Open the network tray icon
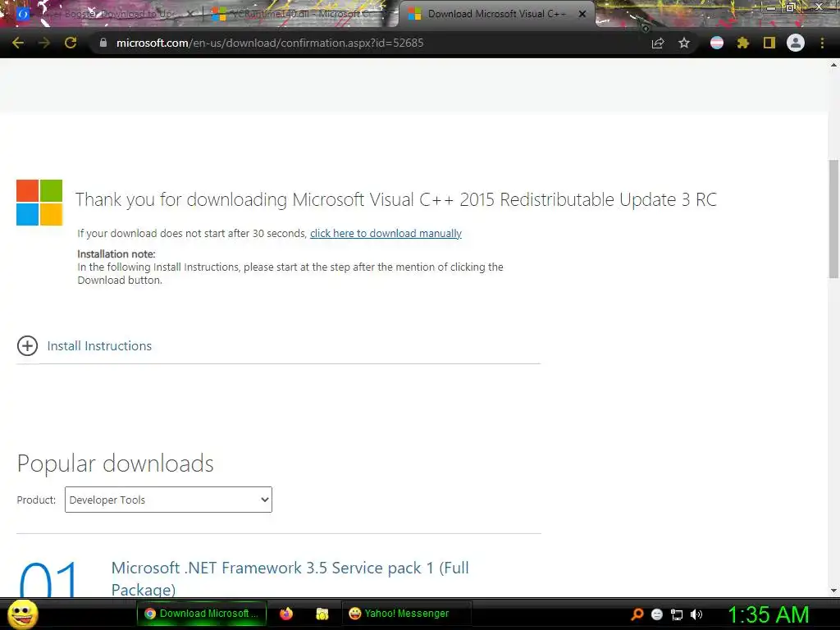The image size is (840, 630). click(677, 614)
